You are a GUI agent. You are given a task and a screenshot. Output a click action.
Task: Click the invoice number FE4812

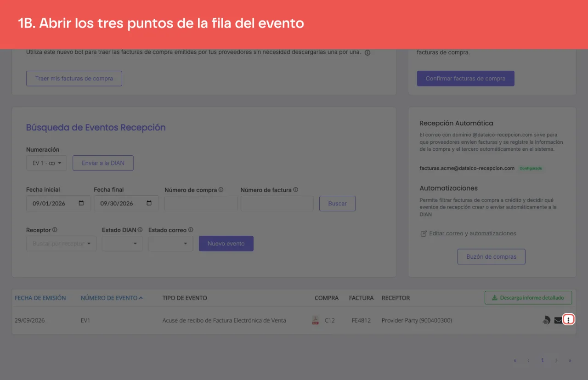click(x=361, y=320)
